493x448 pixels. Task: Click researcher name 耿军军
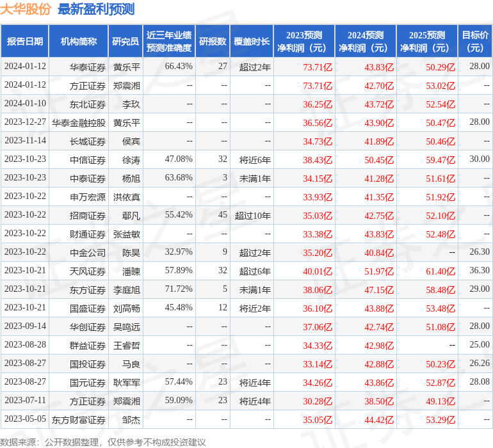pos(127,382)
